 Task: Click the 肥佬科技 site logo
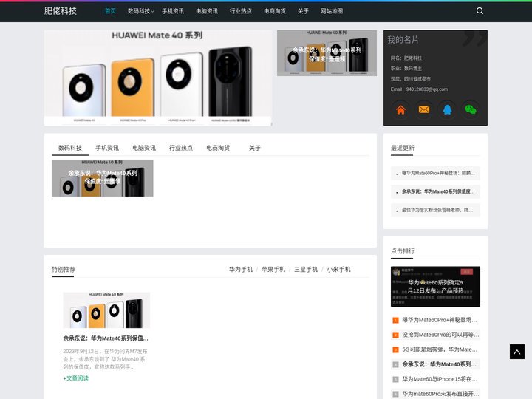(x=61, y=11)
